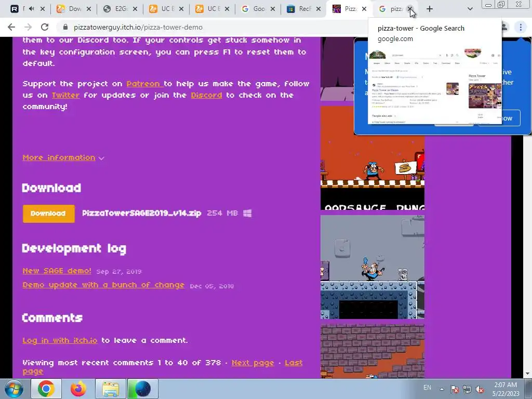View site info via padlock icon
532x399 pixels.
65,27
